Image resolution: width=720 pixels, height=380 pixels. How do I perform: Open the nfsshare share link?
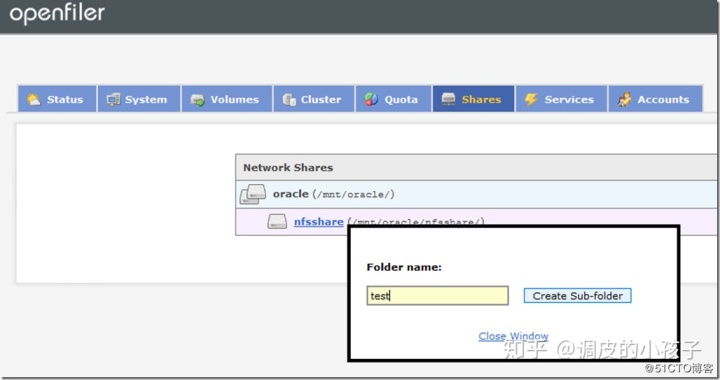[319, 222]
